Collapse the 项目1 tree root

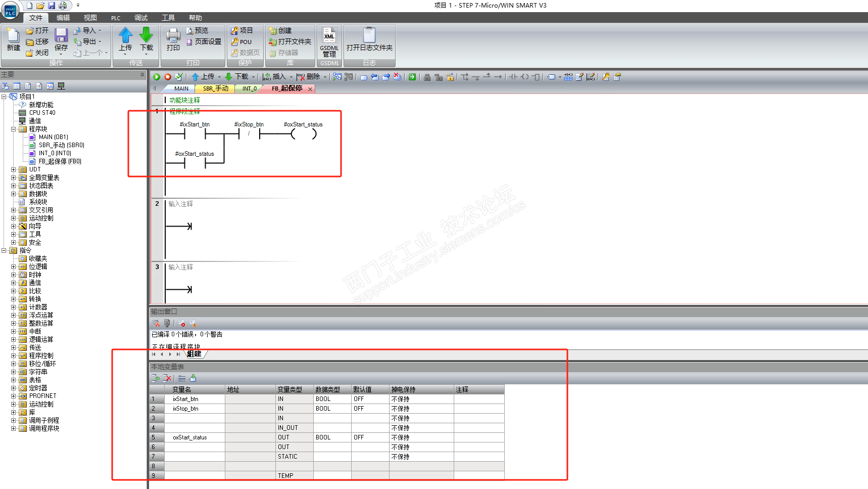click(4, 97)
